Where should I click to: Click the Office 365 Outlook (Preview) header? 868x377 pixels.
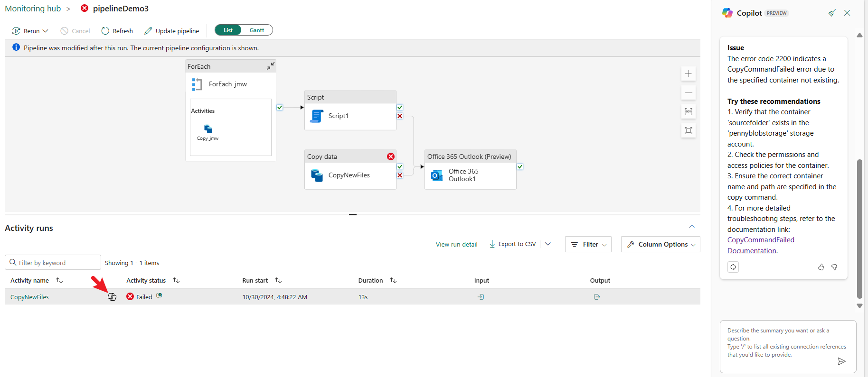click(470, 156)
